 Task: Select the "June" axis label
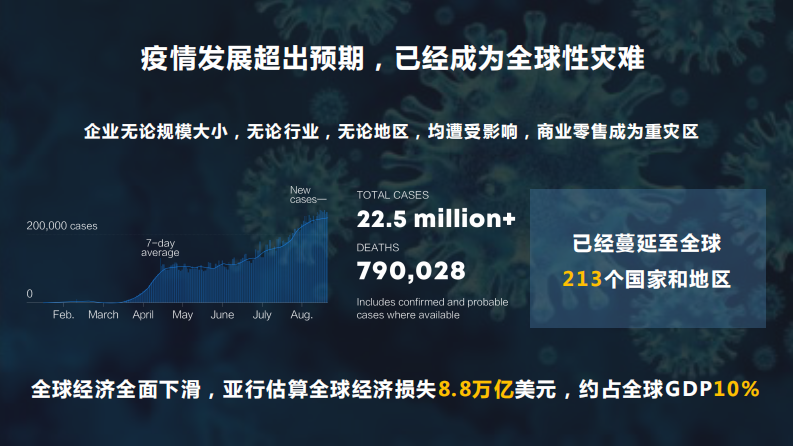pyautogui.click(x=222, y=315)
